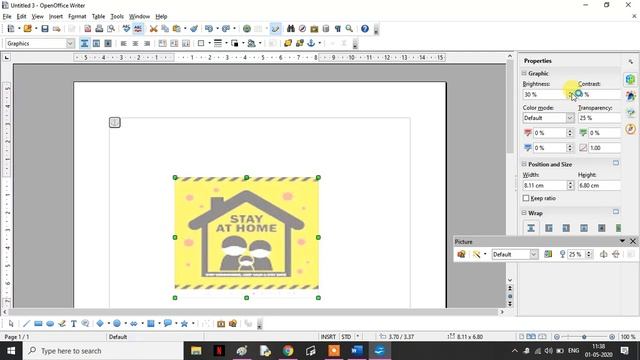Collapse the Graphic section in Properties

[x=524, y=73]
